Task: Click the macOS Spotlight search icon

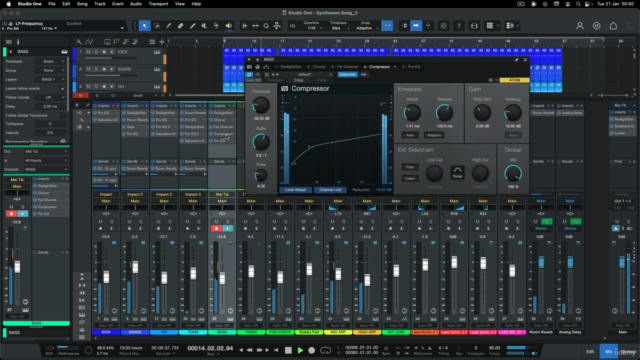Action: 578,4
